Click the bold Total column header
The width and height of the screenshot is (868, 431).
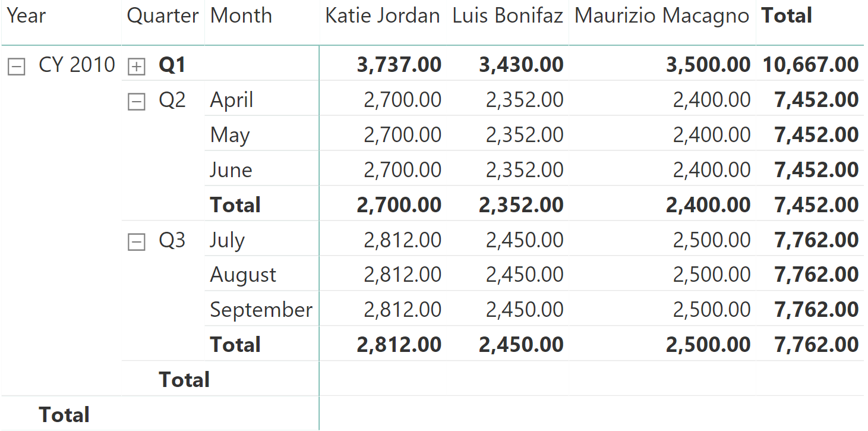pos(787,16)
